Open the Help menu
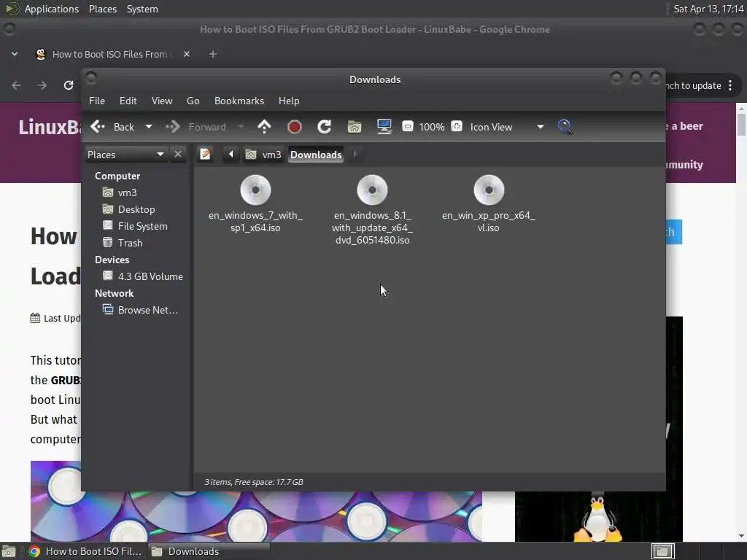The height and width of the screenshot is (560, 747). pos(289,101)
